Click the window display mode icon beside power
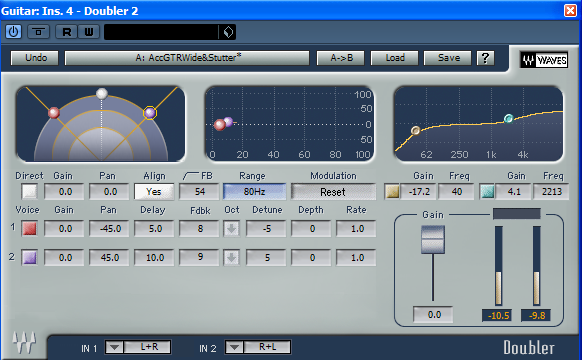The height and width of the screenshot is (360, 582). tap(38, 32)
